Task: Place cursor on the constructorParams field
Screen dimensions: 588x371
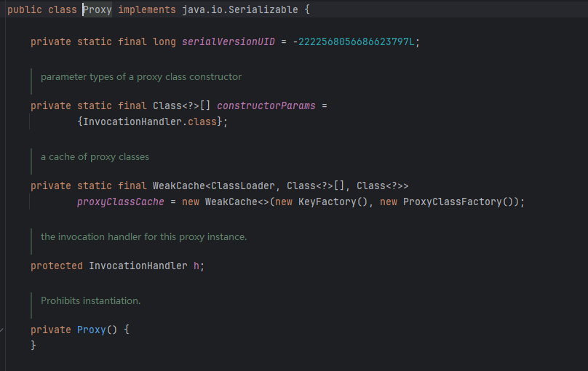Action: [266, 105]
